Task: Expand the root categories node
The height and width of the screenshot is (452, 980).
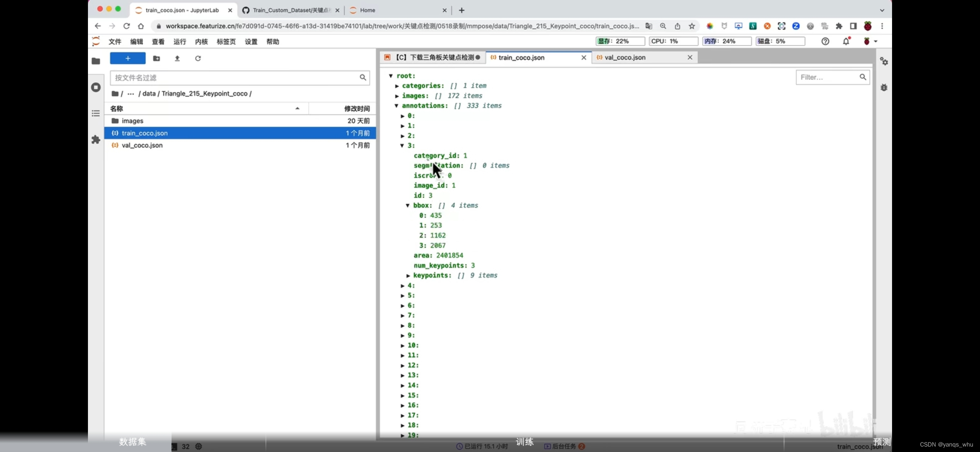Action: click(397, 85)
